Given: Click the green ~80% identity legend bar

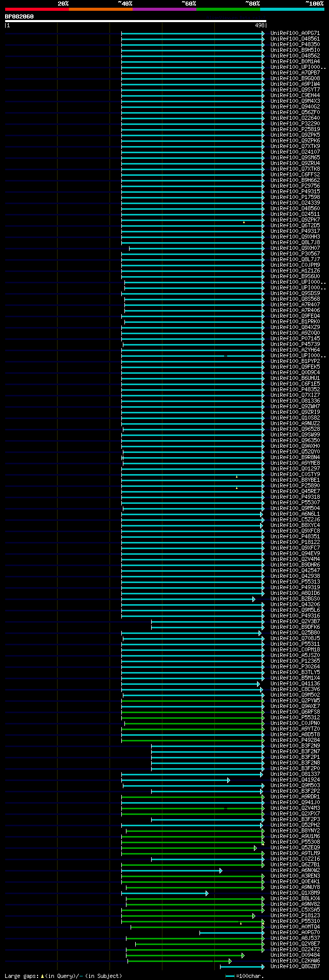Looking at the screenshot, I should (228, 9).
